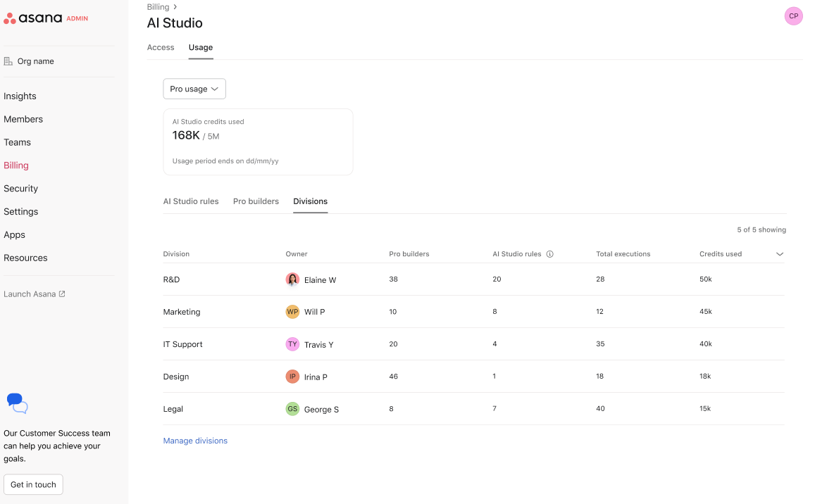The height and width of the screenshot is (504, 815).
Task: Click the IT Support division name
Action: pos(183,344)
